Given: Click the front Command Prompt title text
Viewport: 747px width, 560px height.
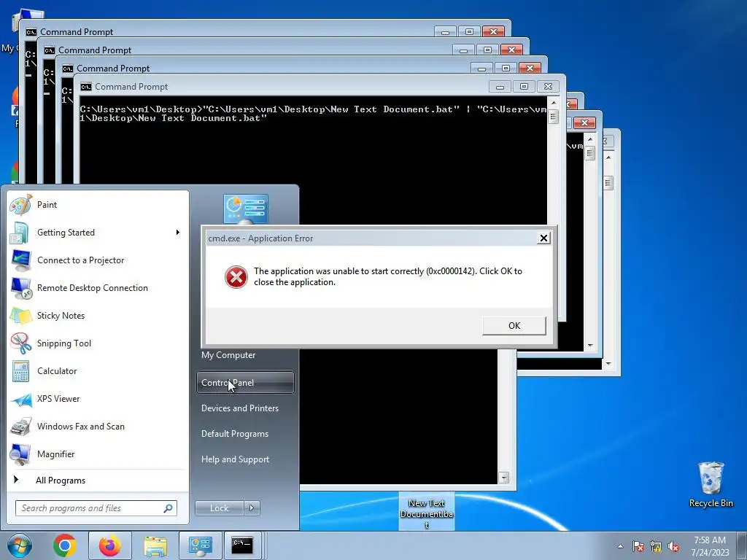Looking at the screenshot, I should (x=131, y=87).
